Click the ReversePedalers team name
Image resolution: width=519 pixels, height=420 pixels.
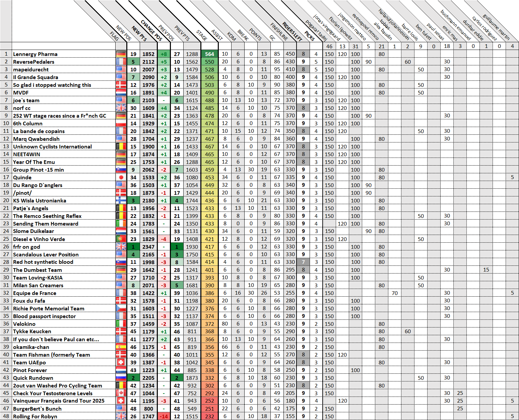pyautogui.click(x=34, y=62)
